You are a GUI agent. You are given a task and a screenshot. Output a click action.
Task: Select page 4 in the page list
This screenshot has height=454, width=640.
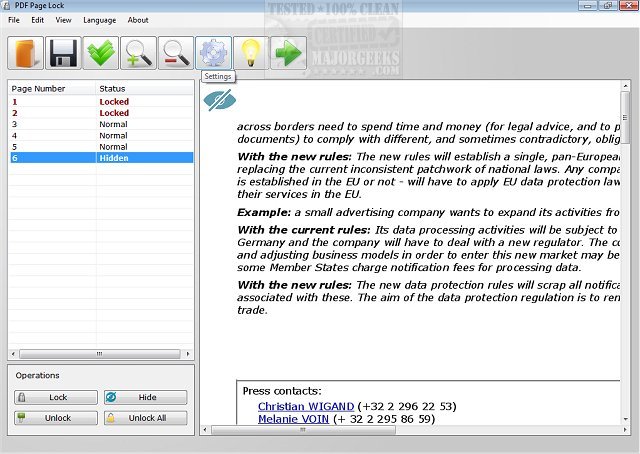click(x=101, y=136)
